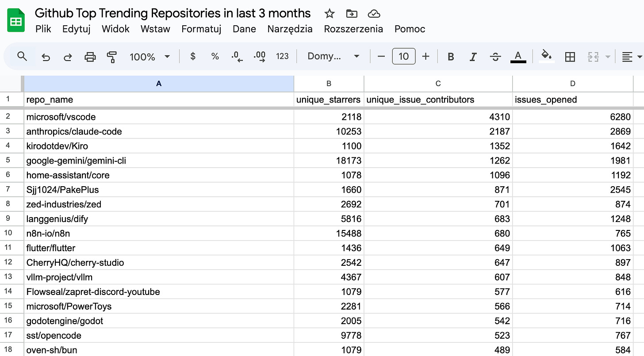Click the search menus magnifier icon
This screenshot has width=644, height=356.
22,56
